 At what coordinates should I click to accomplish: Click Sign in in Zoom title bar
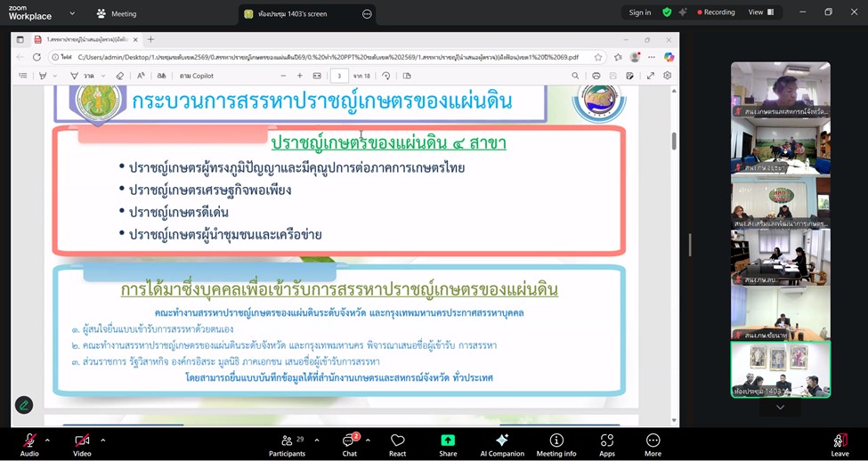(640, 12)
